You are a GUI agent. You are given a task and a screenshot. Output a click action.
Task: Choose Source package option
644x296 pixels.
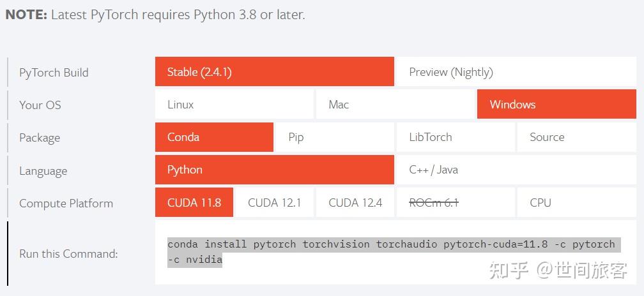click(x=576, y=137)
